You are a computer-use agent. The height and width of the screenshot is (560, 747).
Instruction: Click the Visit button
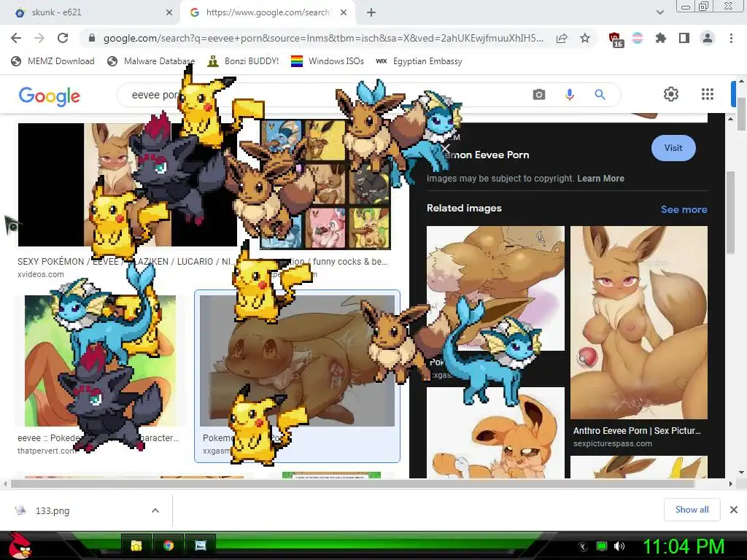click(x=673, y=148)
